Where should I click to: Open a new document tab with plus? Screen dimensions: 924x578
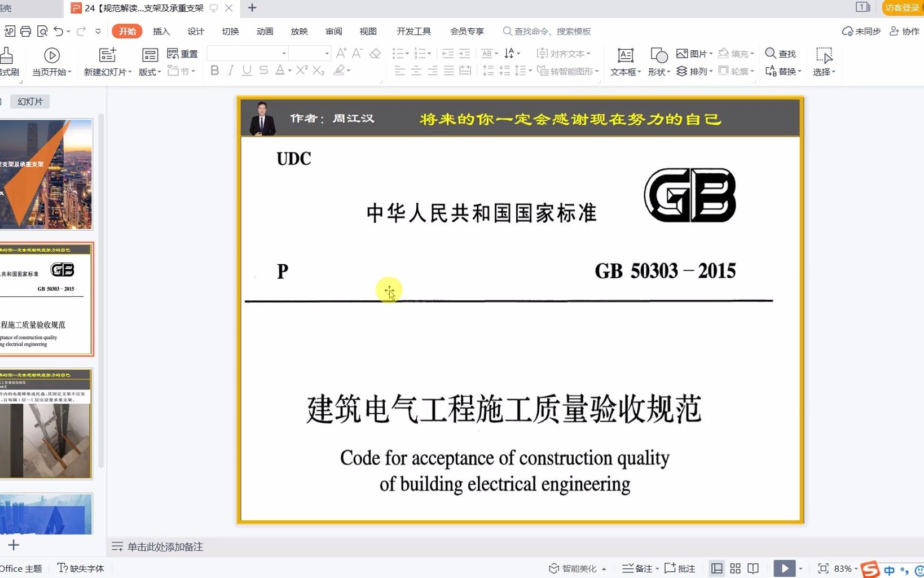click(x=252, y=8)
